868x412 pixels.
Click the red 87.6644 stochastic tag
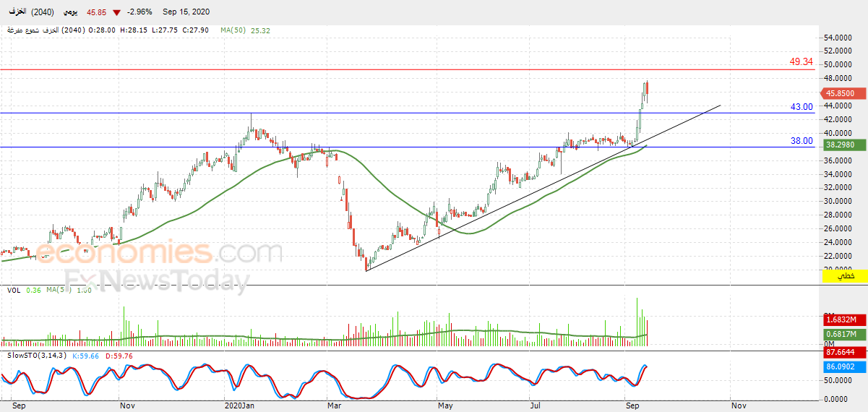[x=843, y=353]
